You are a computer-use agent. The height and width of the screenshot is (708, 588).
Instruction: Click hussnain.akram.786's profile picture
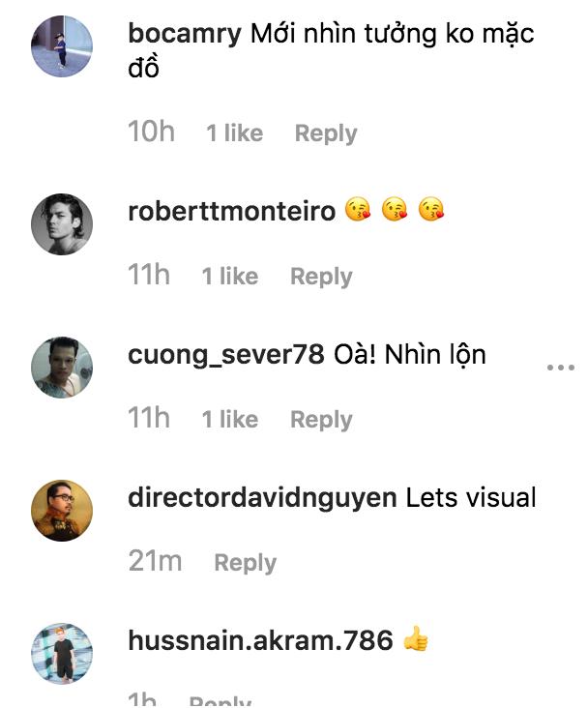tap(63, 653)
